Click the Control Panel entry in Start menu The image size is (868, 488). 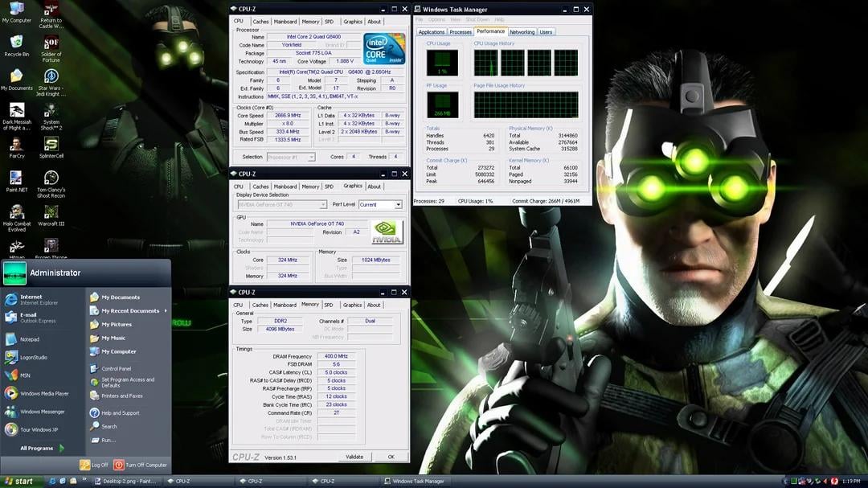[116, 369]
